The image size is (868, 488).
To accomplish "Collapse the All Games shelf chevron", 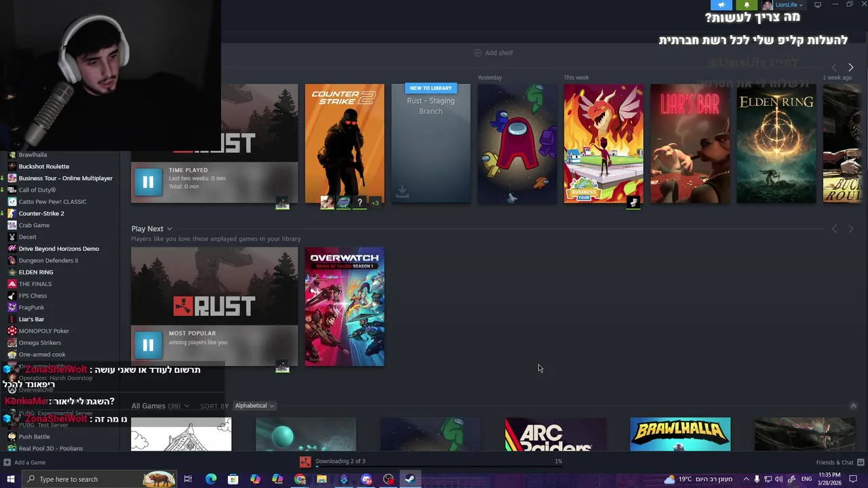I will [x=853, y=406].
